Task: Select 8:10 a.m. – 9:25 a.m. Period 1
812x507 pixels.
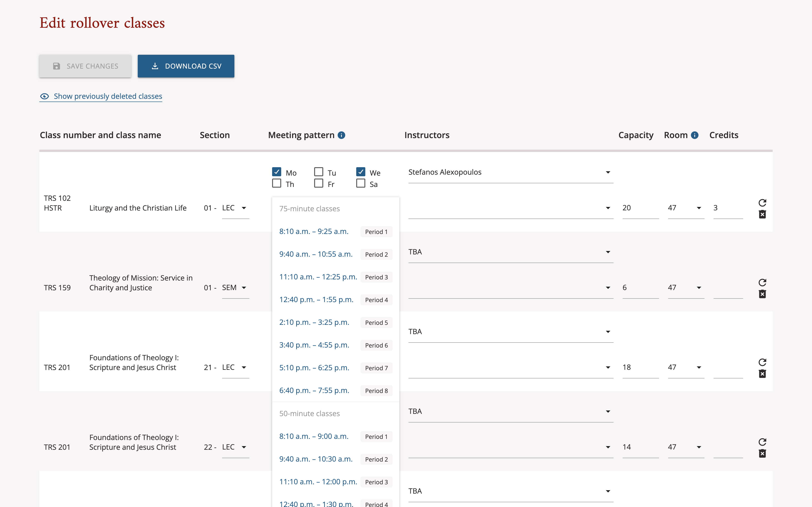Action: (x=336, y=232)
